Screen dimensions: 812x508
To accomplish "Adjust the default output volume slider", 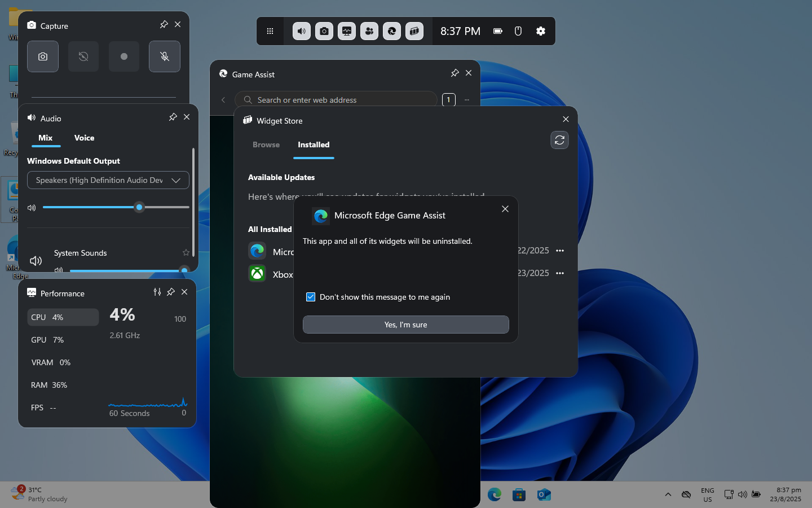I will pos(116,207).
